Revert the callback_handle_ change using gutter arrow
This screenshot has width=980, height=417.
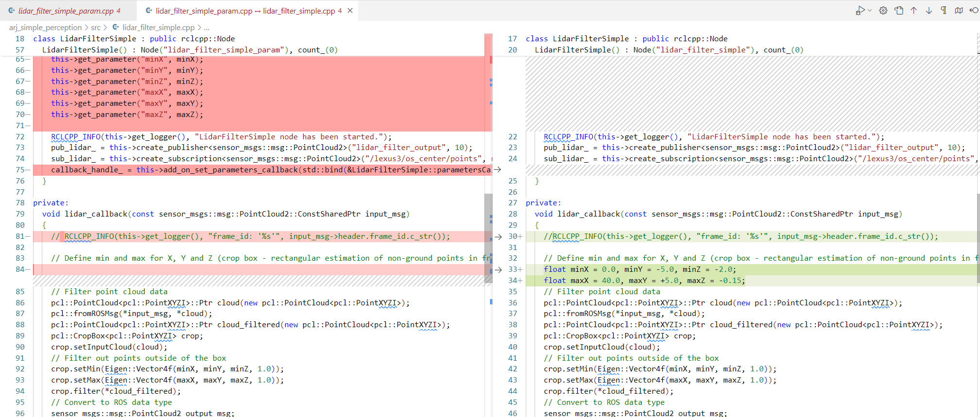pyautogui.click(x=498, y=169)
